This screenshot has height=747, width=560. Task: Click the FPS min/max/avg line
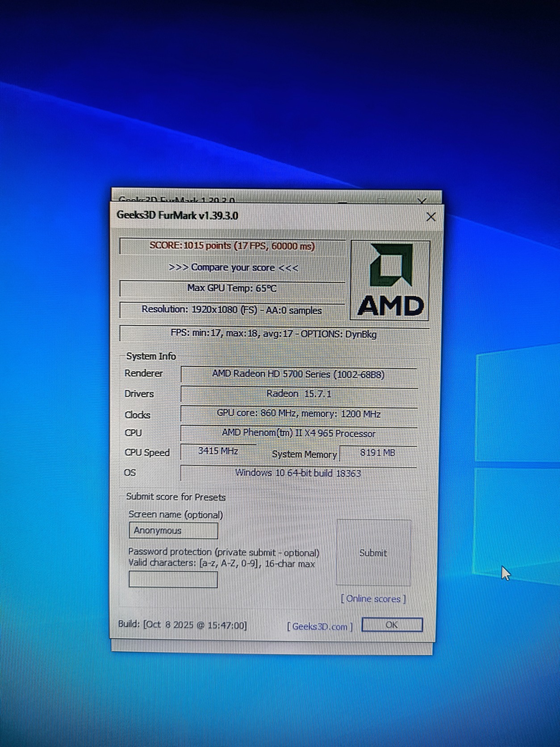[274, 334]
